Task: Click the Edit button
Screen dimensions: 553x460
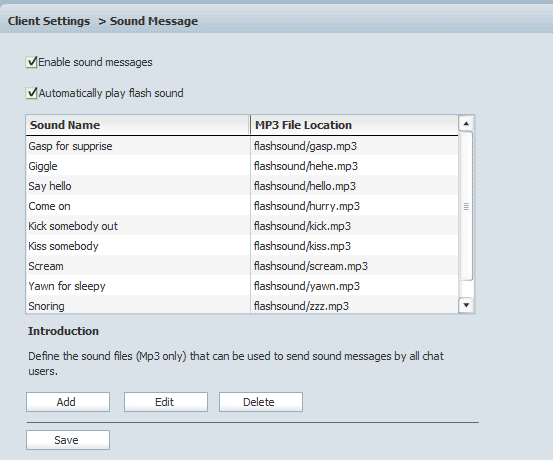Action: coord(166,402)
